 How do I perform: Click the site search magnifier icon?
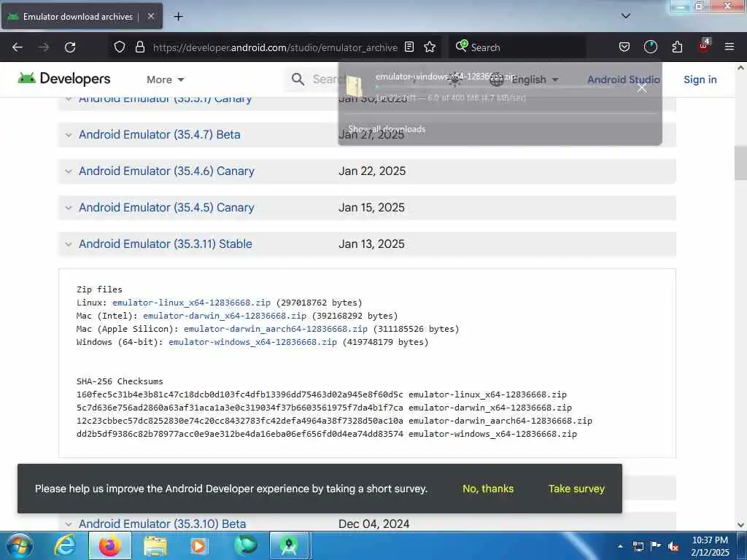pyautogui.click(x=298, y=79)
